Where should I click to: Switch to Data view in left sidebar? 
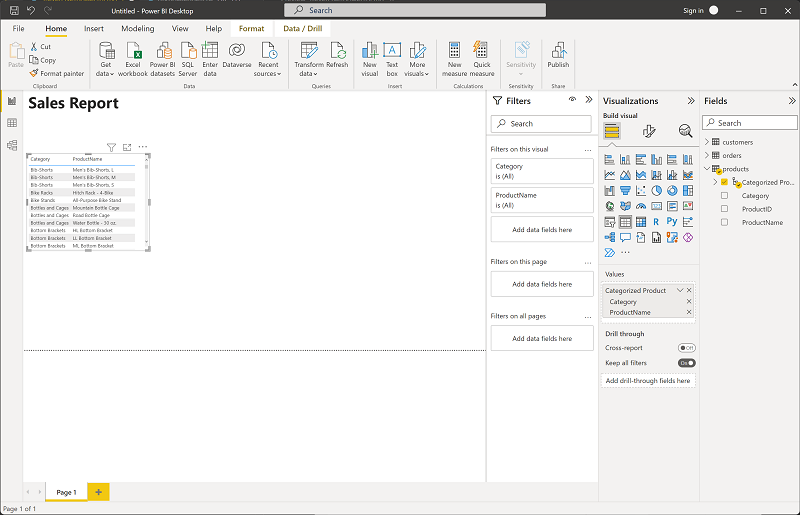(x=12, y=123)
